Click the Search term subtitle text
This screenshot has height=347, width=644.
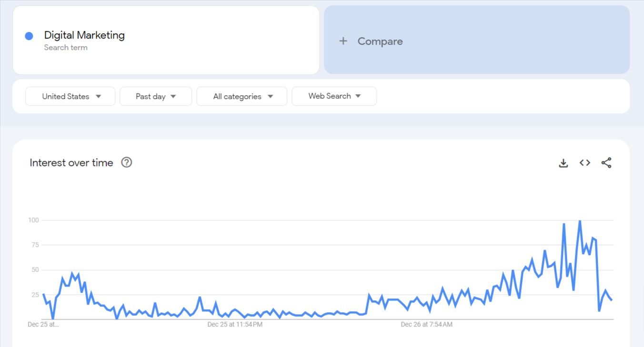[x=66, y=48]
